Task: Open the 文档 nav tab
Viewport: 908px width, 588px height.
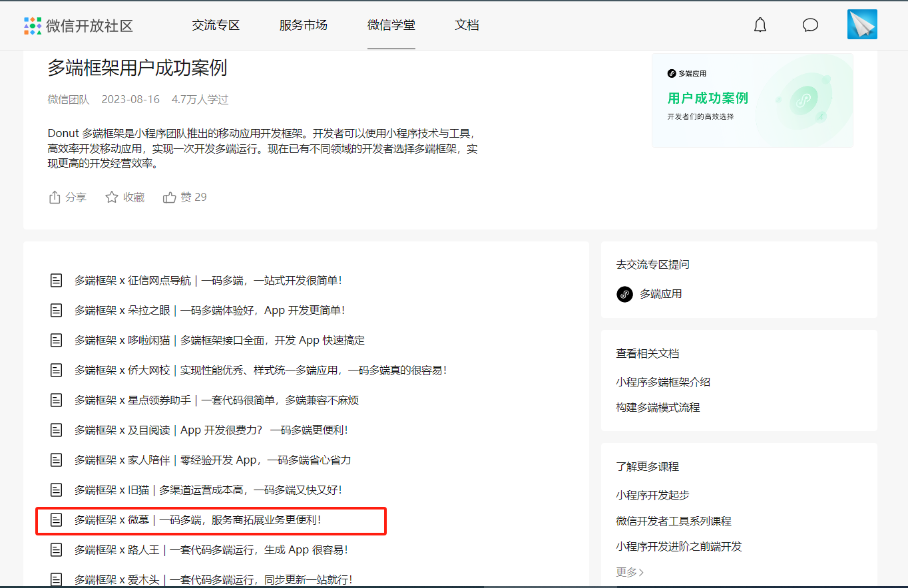Action: [x=467, y=25]
